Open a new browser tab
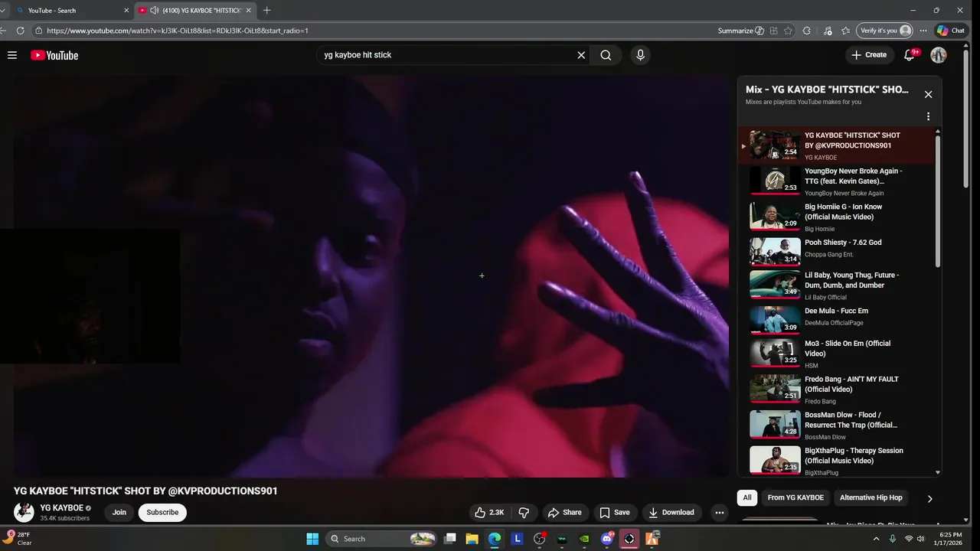980x551 pixels. (266, 11)
